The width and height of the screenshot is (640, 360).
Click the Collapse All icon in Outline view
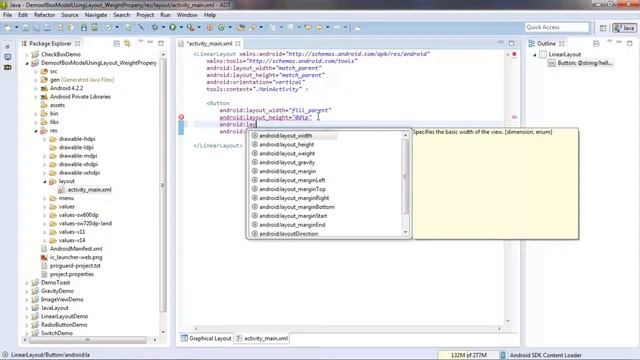point(596,43)
